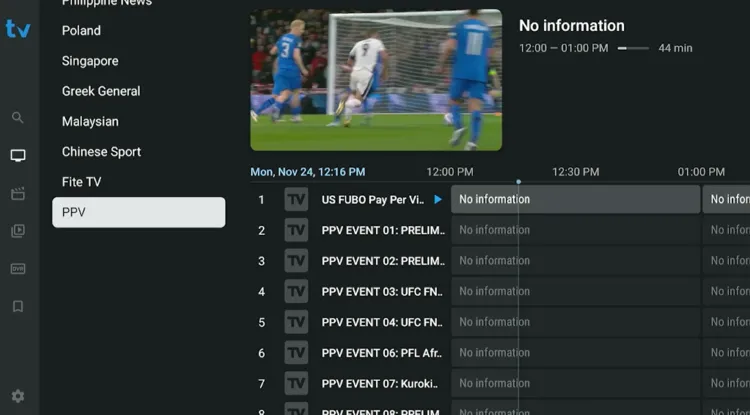
Task: Open the 1:00 PM program block for channel 2
Action: tap(726, 230)
